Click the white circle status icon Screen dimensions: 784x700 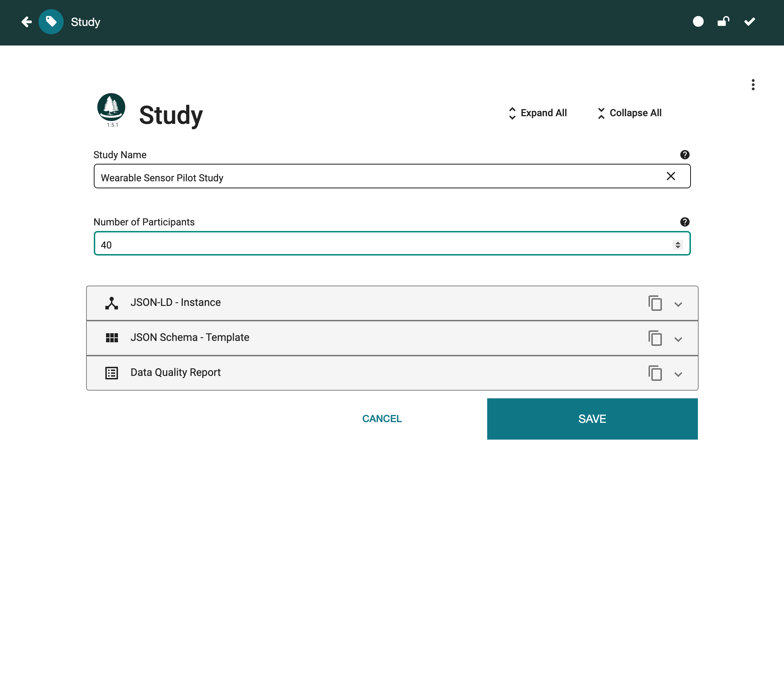point(698,22)
